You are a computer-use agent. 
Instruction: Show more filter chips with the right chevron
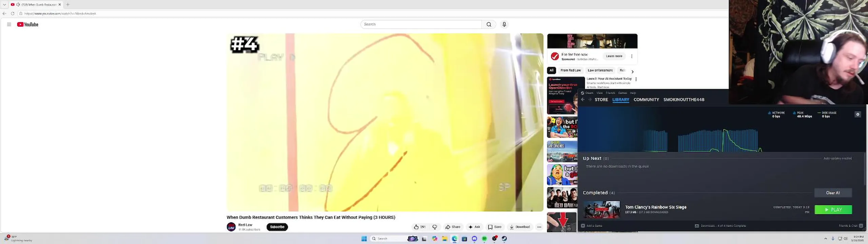632,72
